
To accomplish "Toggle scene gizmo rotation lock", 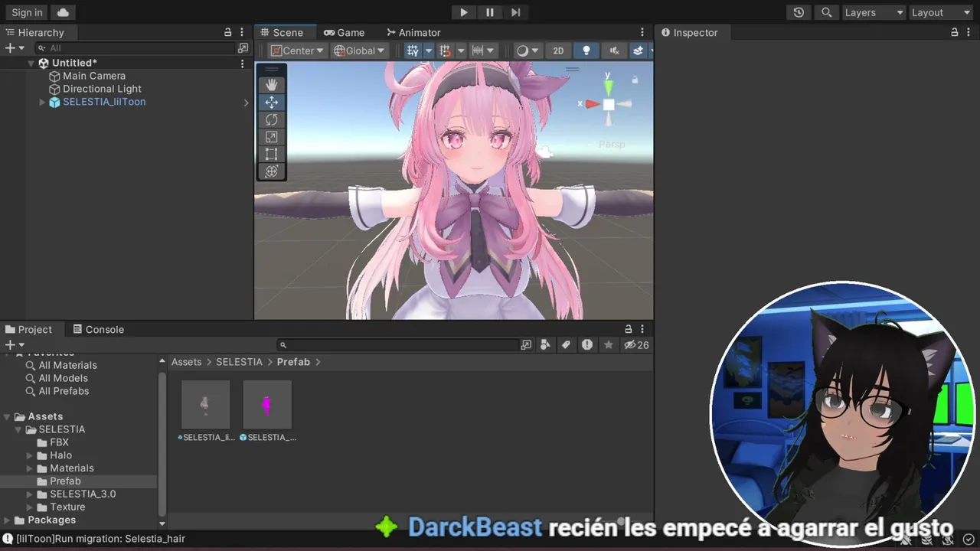I will [x=635, y=80].
